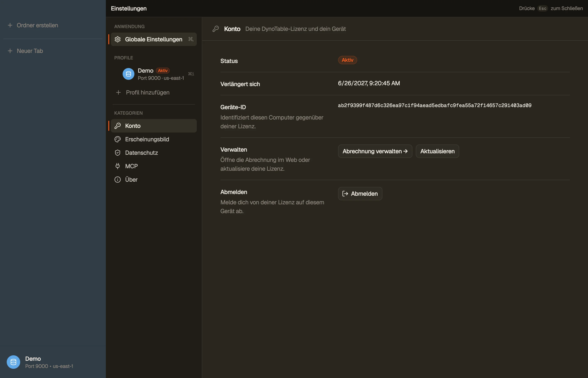Viewport: 588px width, 378px height.
Task: Click Abrechnung verwalten button
Action: [375, 151]
